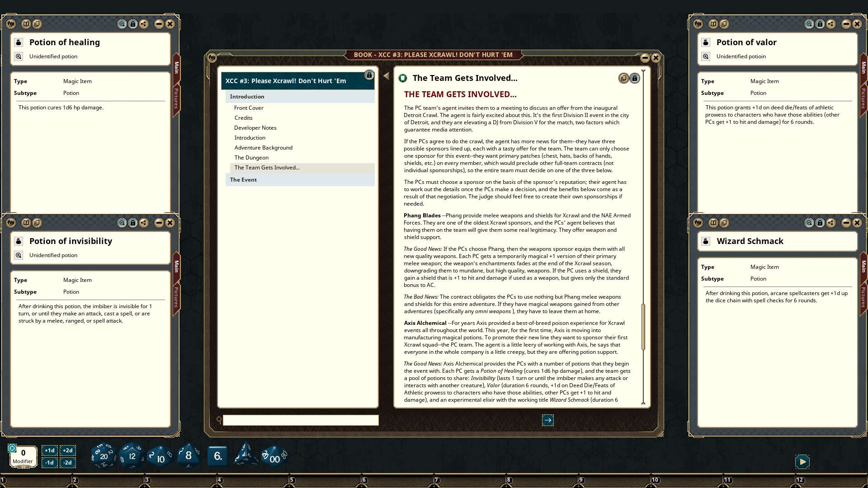This screenshot has height=488, width=868.
Task: Share the Potion of invisibility record
Action: tap(144, 223)
